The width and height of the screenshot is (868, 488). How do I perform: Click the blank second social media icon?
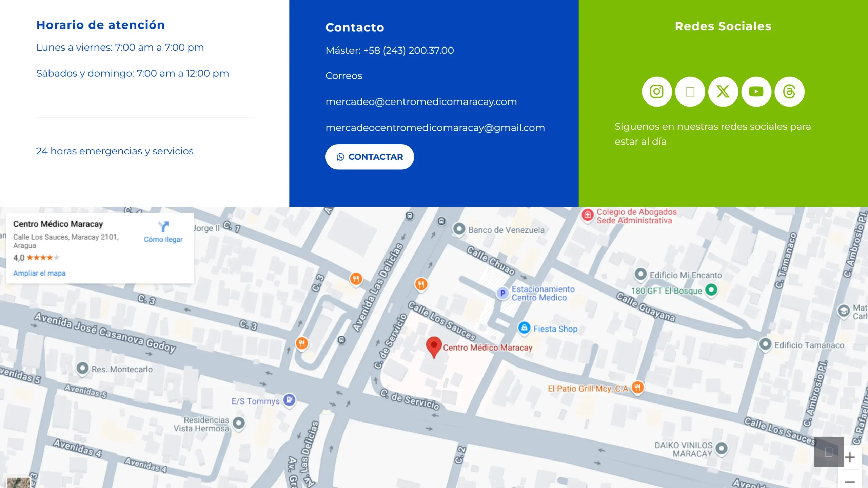[x=690, y=92]
